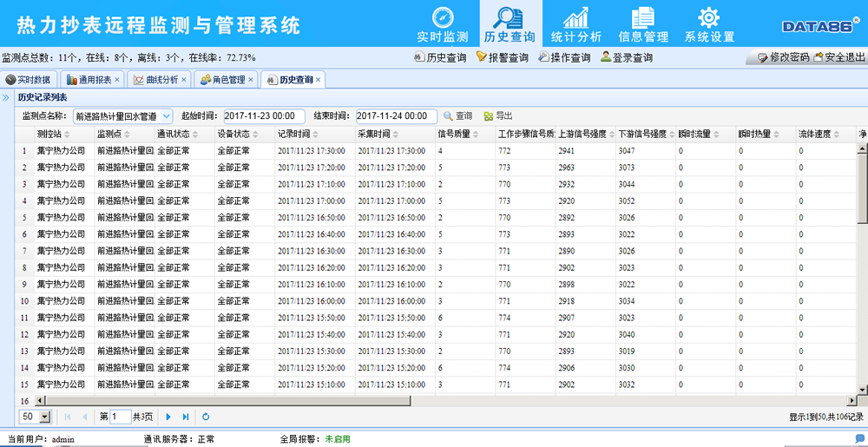Close the 角色管理 tab

[x=251, y=80]
